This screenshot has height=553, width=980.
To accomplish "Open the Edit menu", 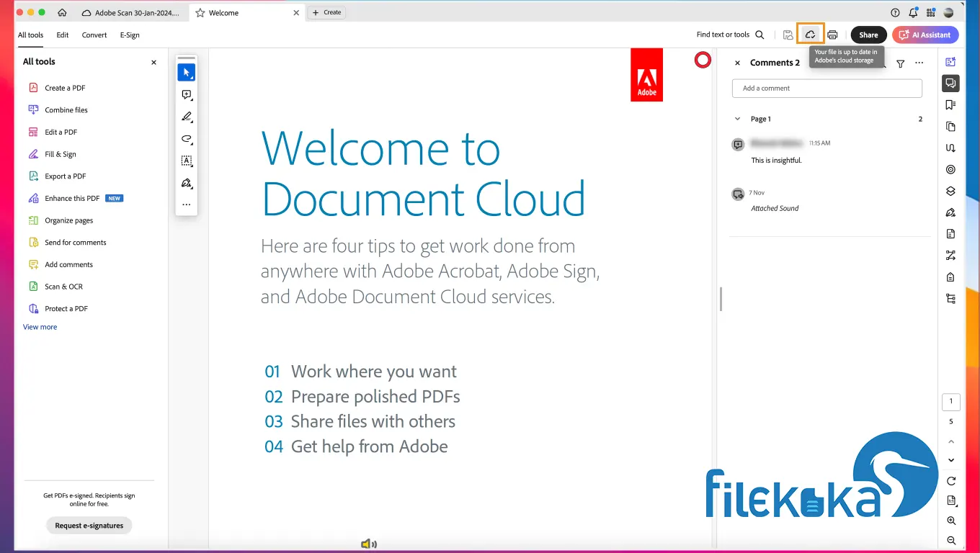I will tap(63, 35).
